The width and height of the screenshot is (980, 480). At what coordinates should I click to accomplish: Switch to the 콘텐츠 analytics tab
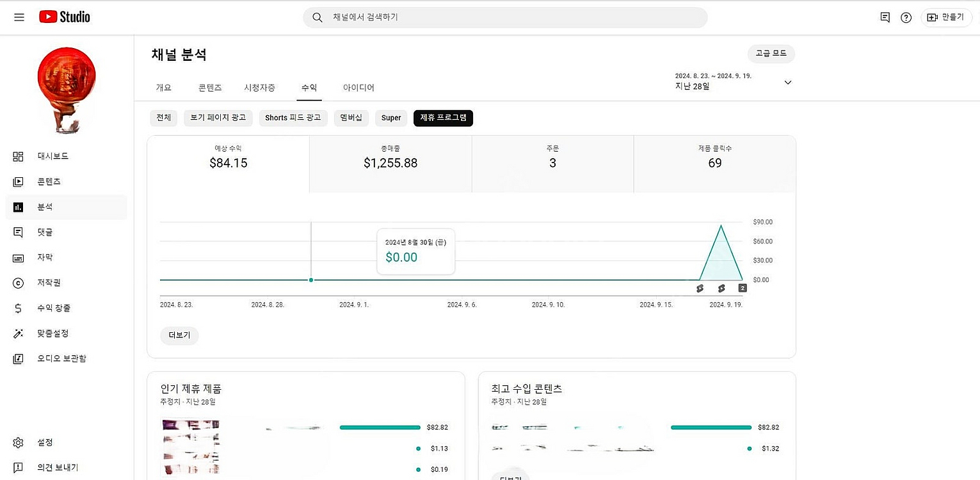pos(210,88)
